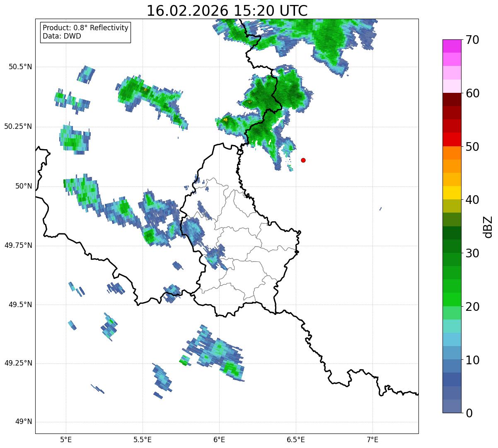Click the red location marker dot
Viewport: 498px width, 448px height.
coord(303,160)
